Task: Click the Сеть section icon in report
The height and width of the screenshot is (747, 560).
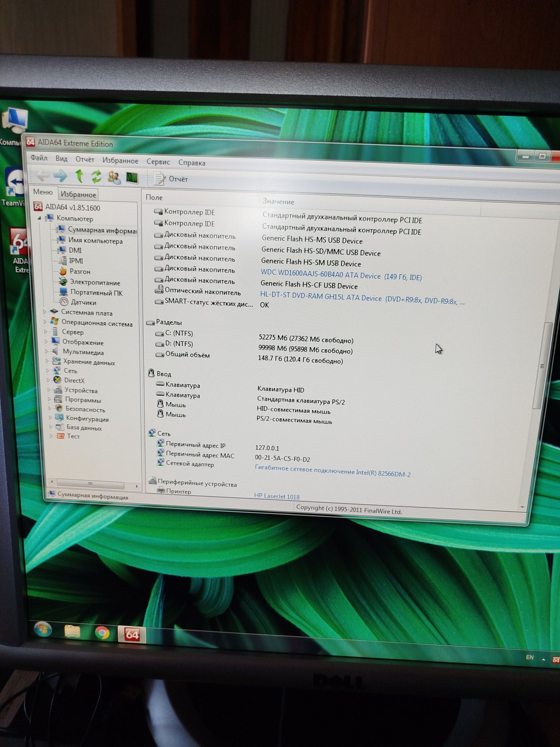Action: tap(152, 433)
